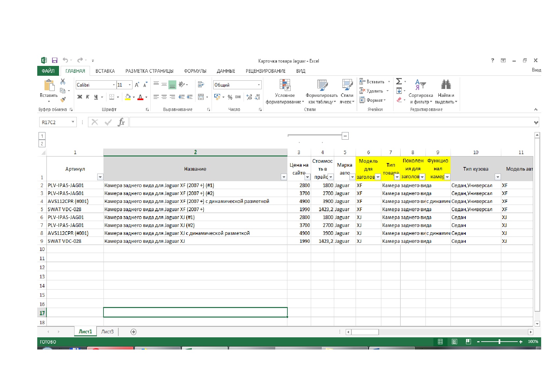Switch to ФОРМУЛЫ ribbon tab

195,71
